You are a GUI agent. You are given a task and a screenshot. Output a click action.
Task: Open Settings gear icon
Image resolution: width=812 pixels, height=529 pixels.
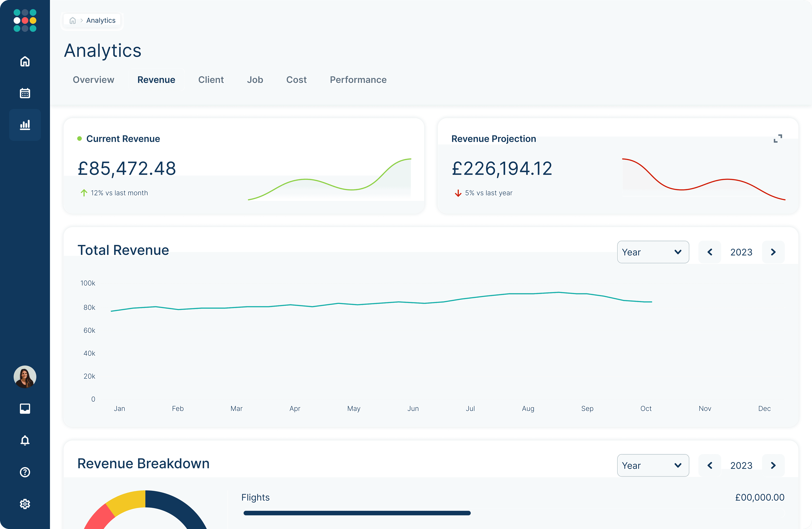[25, 504]
